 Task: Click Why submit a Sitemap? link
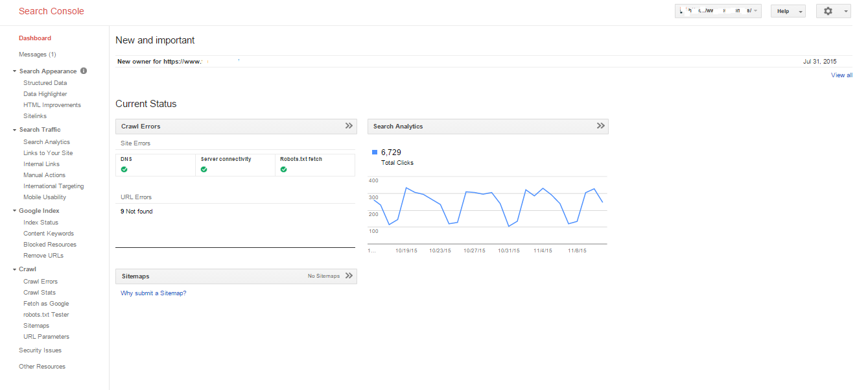154,293
